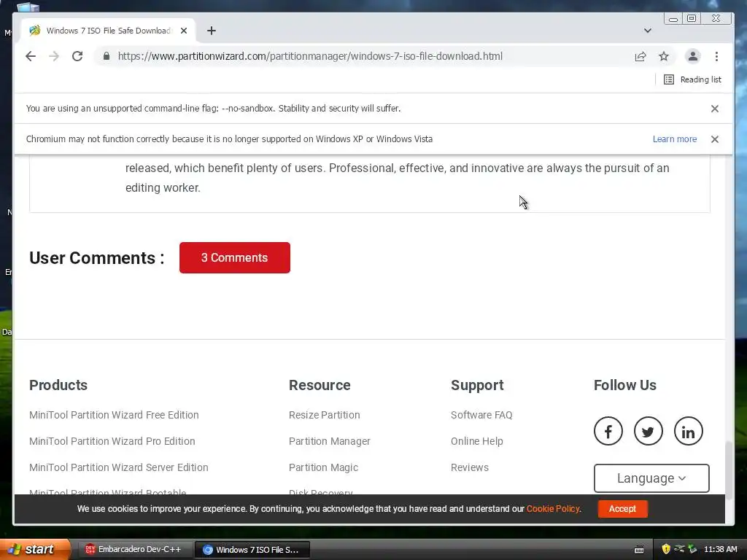Share this page using share icon

640,56
